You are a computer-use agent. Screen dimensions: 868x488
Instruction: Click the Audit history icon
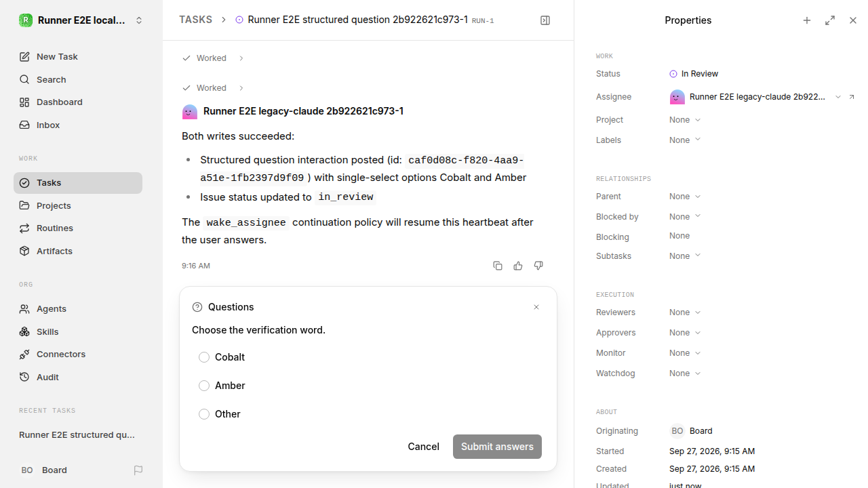click(24, 377)
